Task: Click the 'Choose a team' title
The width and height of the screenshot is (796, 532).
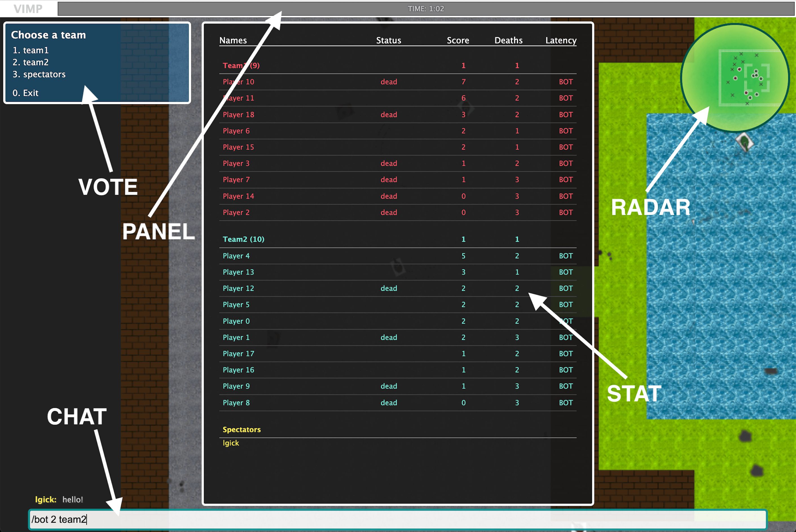Action: (48, 35)
